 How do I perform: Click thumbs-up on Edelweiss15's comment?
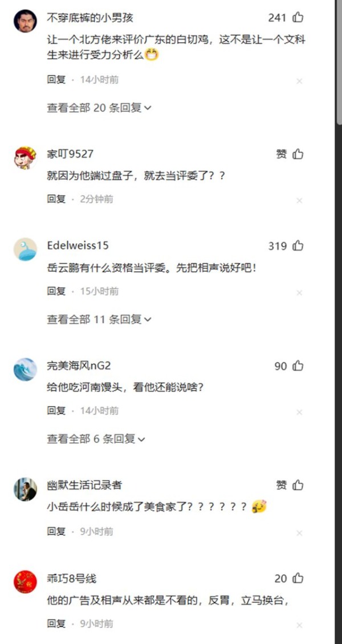click(298, 245)
